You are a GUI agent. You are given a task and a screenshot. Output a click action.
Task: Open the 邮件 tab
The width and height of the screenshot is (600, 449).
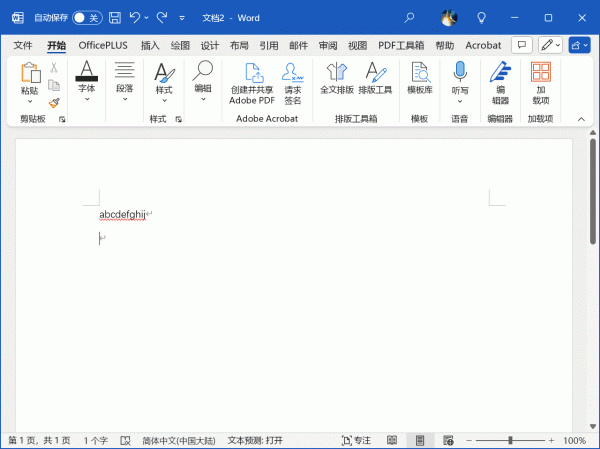(x=298, y=45)
